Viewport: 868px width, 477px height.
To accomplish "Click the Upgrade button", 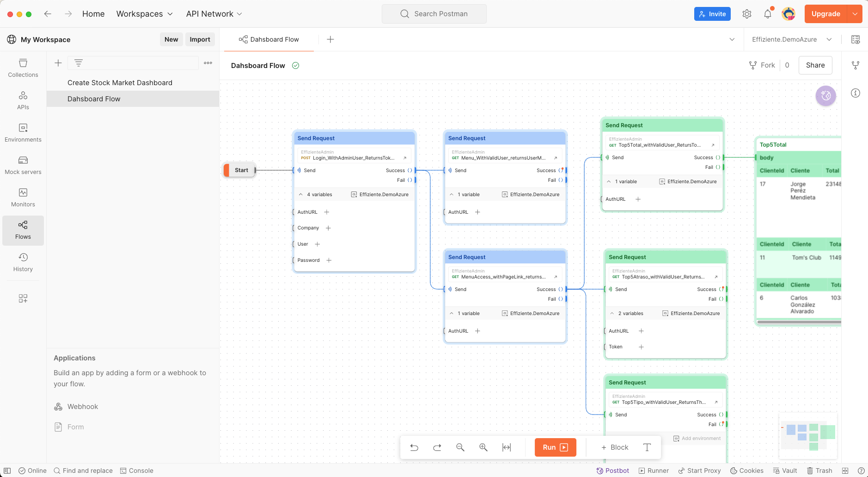I will [x=826, y=14].
